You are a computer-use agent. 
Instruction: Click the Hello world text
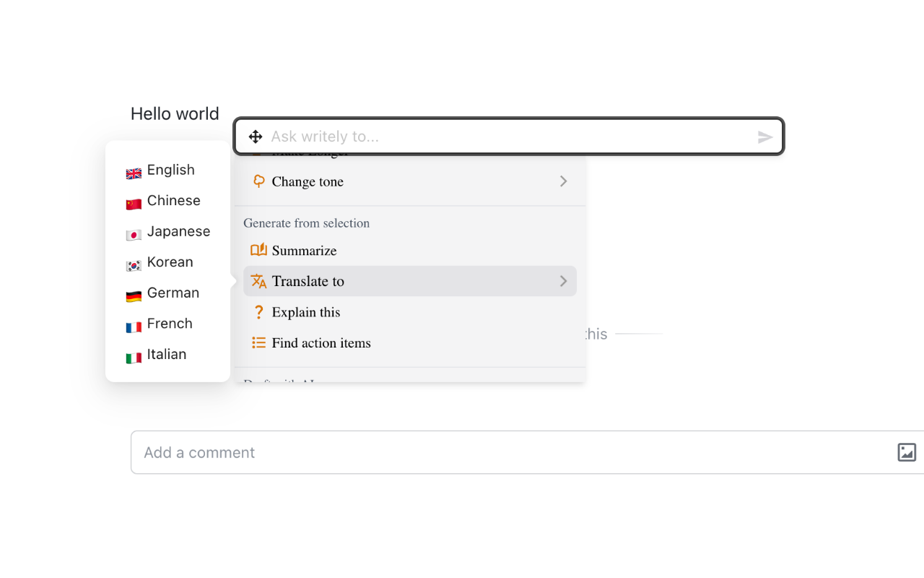pos(175,113)
